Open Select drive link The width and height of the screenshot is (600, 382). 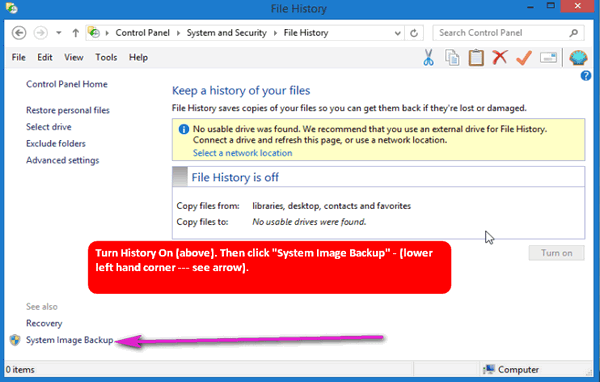pyautogui.click(x=49, y=127)
